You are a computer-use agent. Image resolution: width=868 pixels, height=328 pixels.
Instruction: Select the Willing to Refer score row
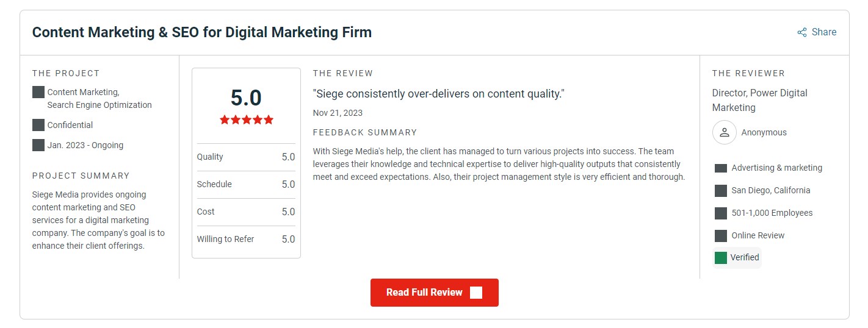click(x=246, y=240)
